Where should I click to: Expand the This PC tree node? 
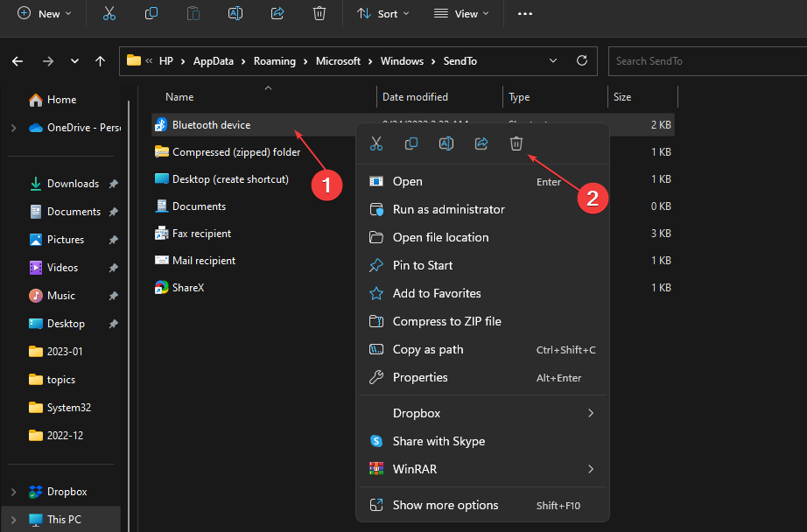coord(13,520)
